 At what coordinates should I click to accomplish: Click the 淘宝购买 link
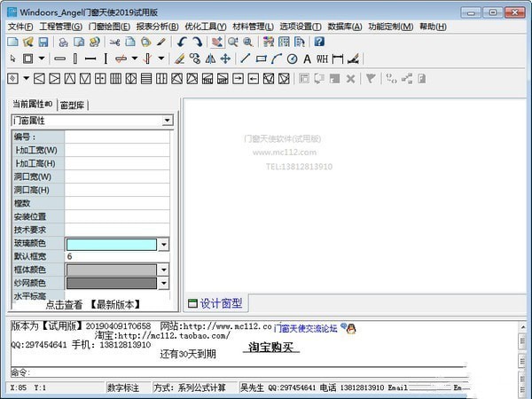pos(271,348)
